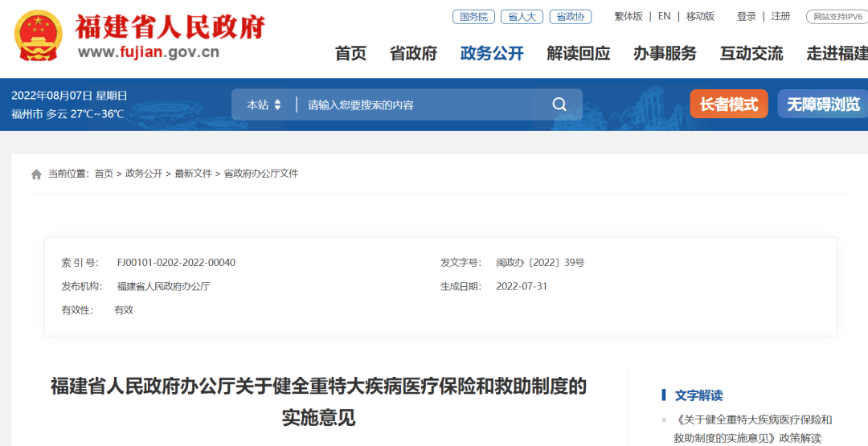The width and height of the screenshot is (868, 446).
Task: Open the 最新文件 breadcrumb link
Action: [x=193, y=174]
